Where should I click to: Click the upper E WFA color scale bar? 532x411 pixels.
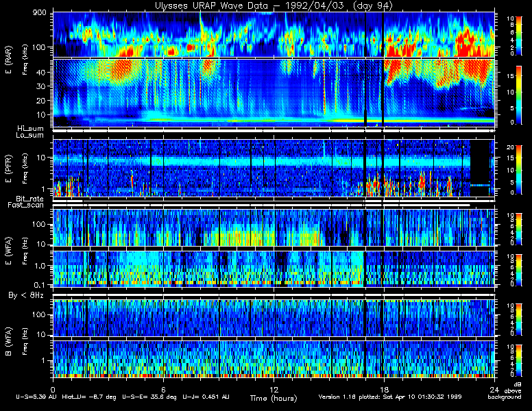click(x=519, y=229)
